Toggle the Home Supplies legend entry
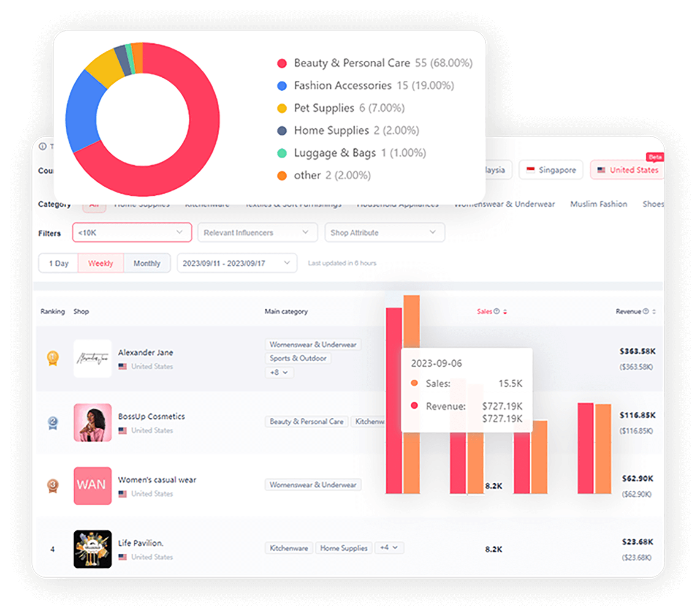The image size is (700, 615). (348, 131)
